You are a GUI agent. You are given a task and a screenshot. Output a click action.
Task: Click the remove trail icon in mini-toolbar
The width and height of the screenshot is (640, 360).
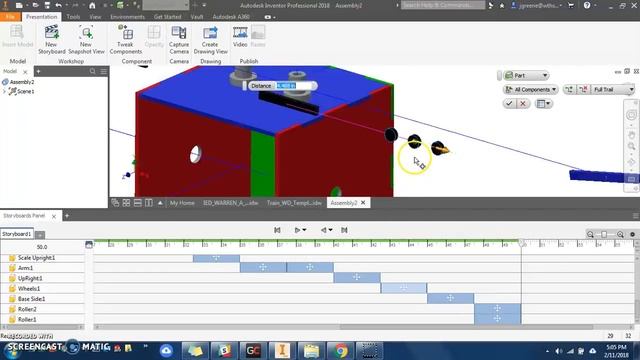(583, 89)
